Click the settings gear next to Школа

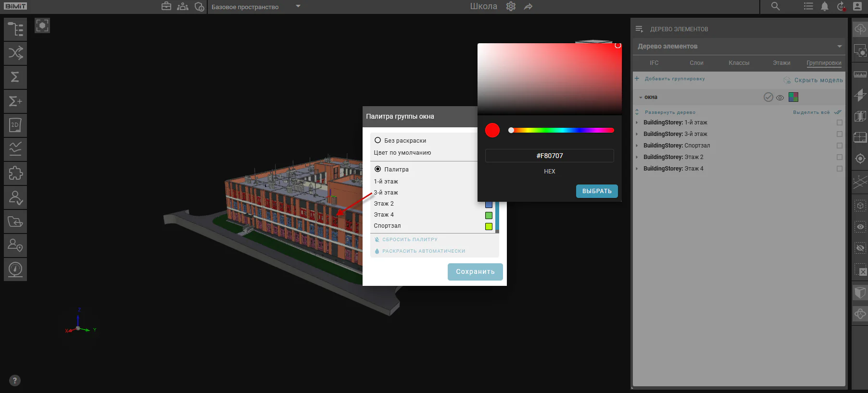(x=511, y=6)
